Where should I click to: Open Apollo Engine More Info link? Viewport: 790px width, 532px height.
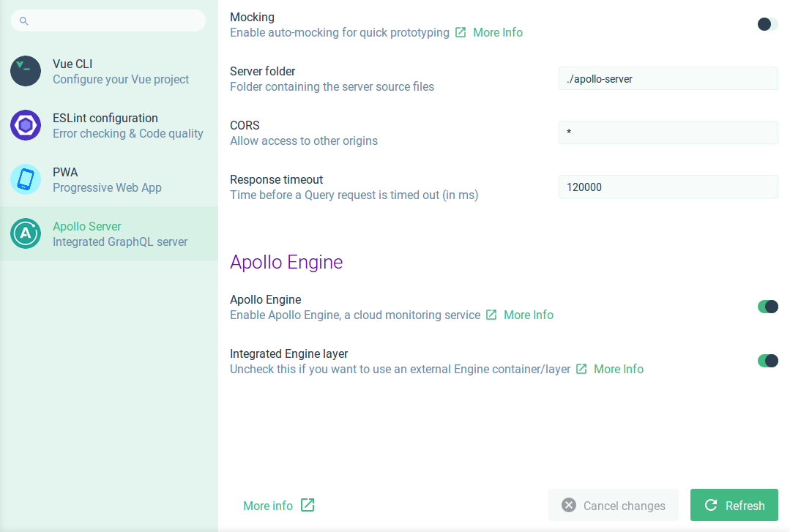coord(529,315)
